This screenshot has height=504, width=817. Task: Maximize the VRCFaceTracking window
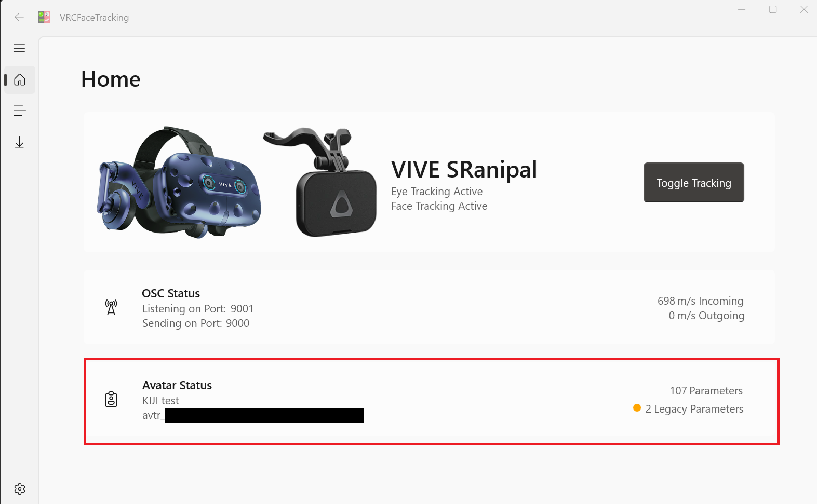pos(773,9)
